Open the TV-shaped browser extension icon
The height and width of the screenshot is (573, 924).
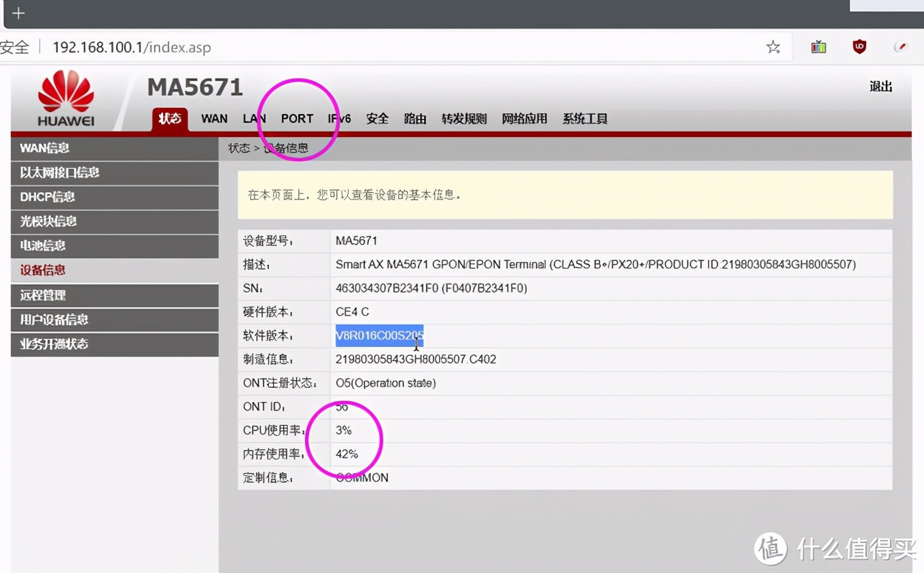click(x=819, y=47)
